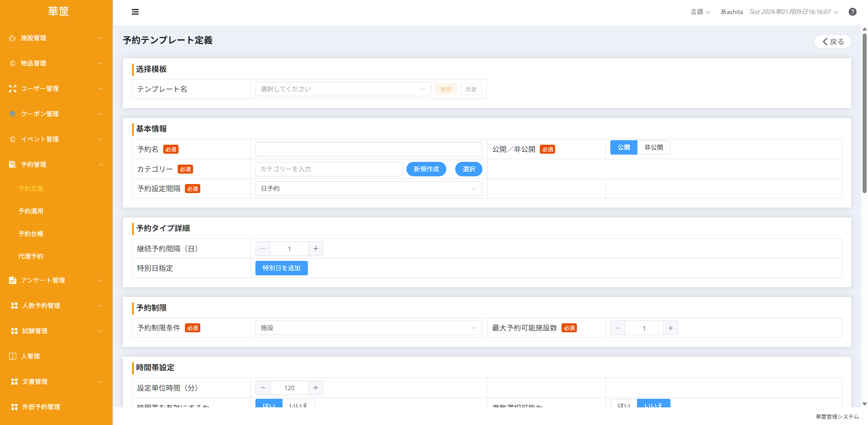Image resolution: width=868 pixels, height=425 pixels.
Task: Toggle the sidebar hamburger menu icon
Action: [x=135, y=12]
